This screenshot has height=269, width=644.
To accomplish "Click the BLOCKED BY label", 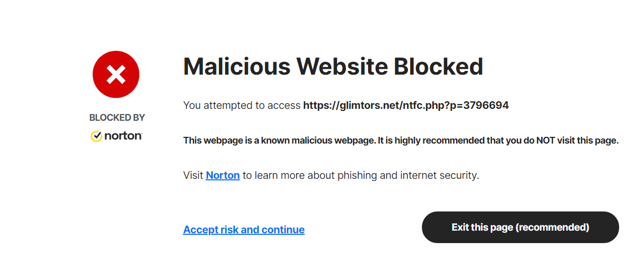I will 117,118.
